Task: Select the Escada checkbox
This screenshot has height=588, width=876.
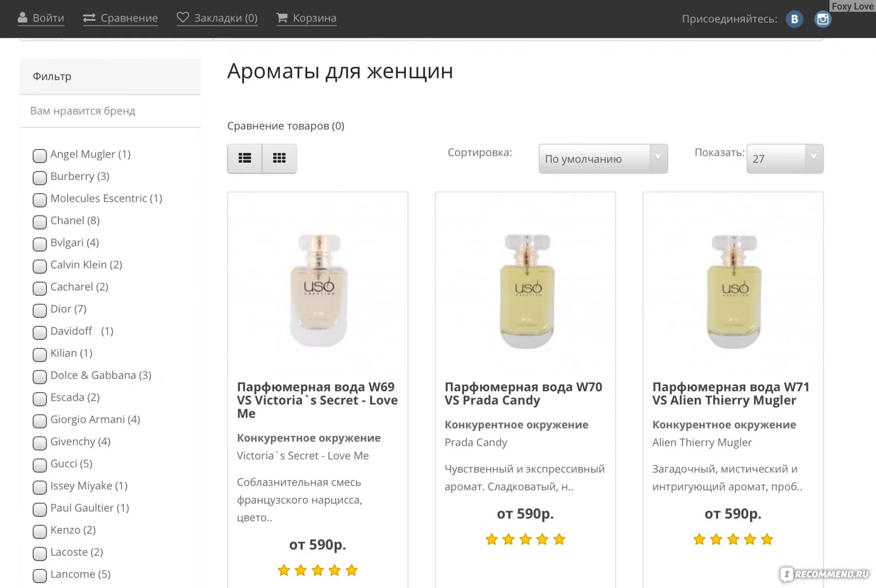Action: click(x=40, y=399)
